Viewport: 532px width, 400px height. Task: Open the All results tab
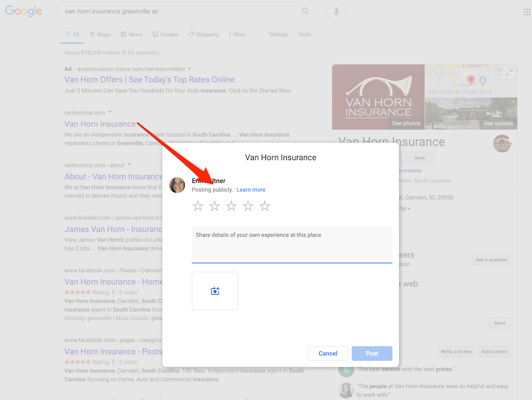(72, 35)
